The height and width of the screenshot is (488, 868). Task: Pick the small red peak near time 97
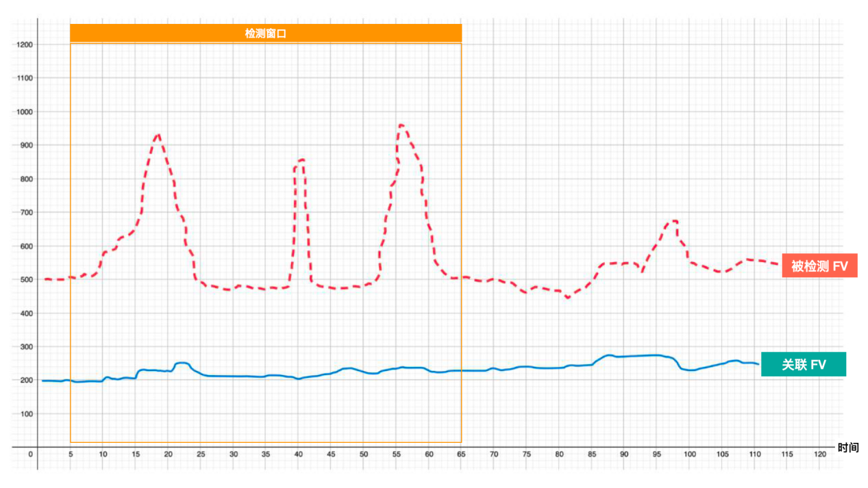tap(673, 220)
